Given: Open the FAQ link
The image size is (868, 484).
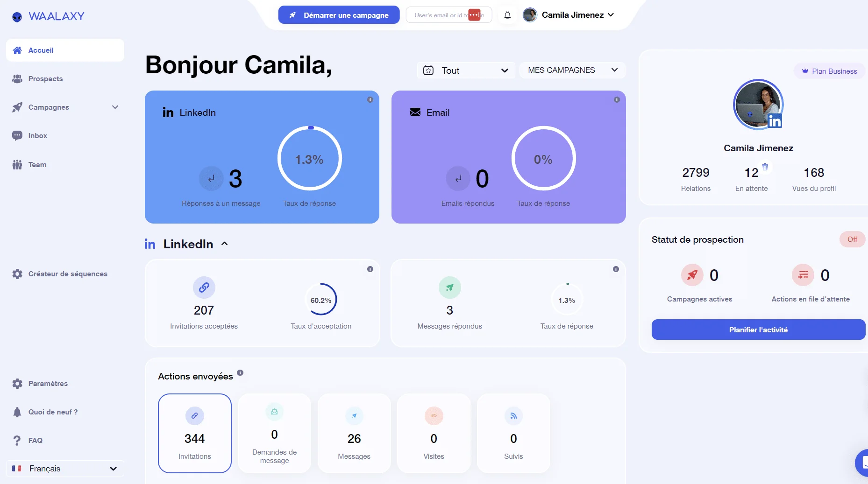Looking at the screenshot, I should 28,441.
